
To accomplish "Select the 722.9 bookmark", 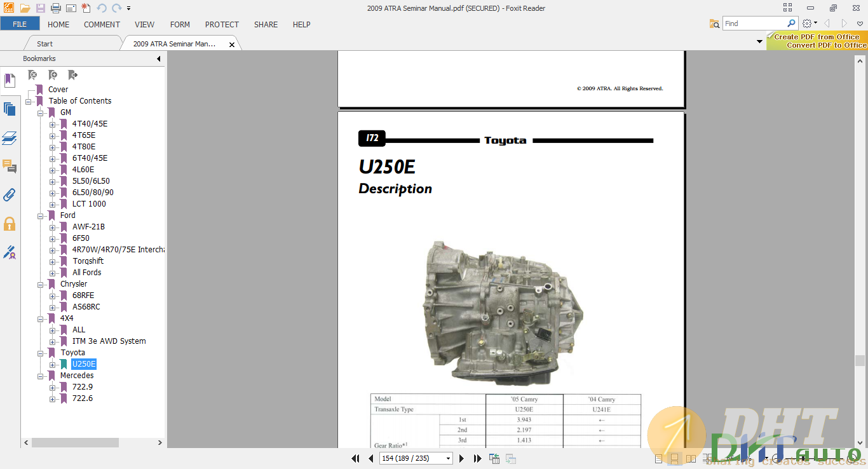I will pos(83,387).
